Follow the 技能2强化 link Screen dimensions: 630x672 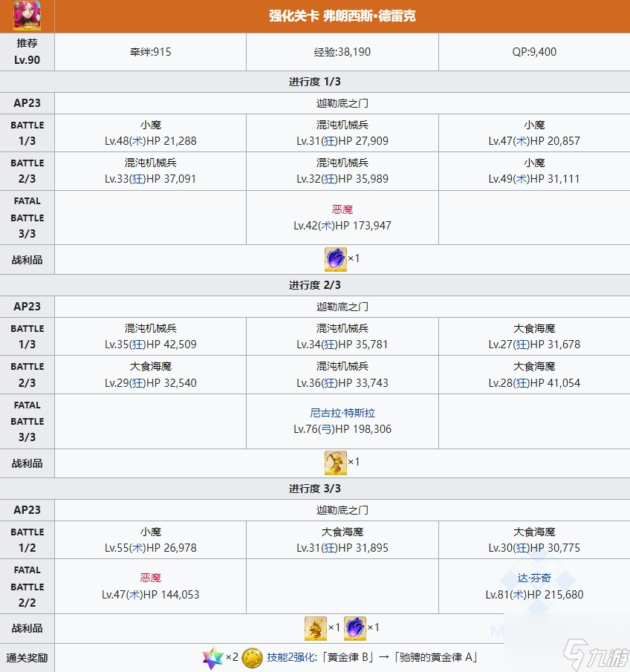[291, 657]
